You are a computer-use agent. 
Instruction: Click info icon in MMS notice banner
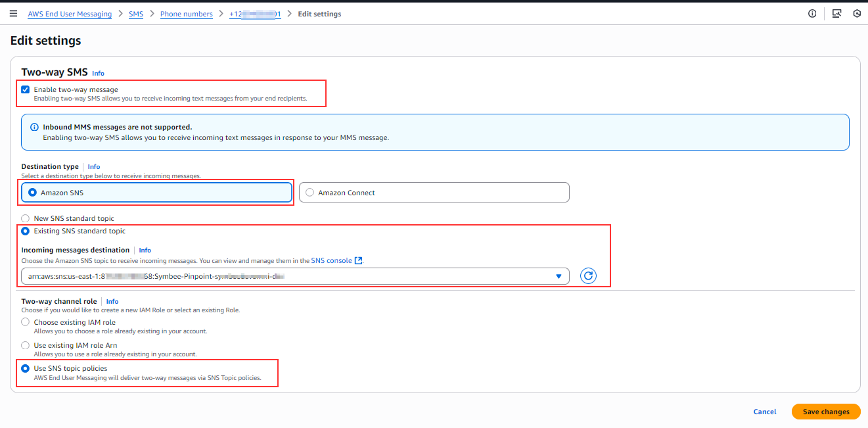(x=34, y=128)
